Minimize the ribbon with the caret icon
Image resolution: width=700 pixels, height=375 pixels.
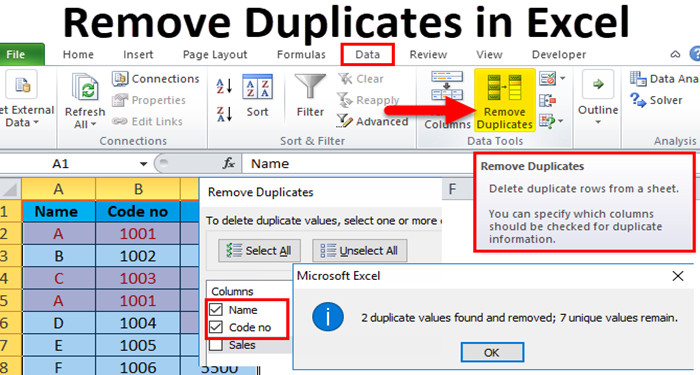[675, 54]
